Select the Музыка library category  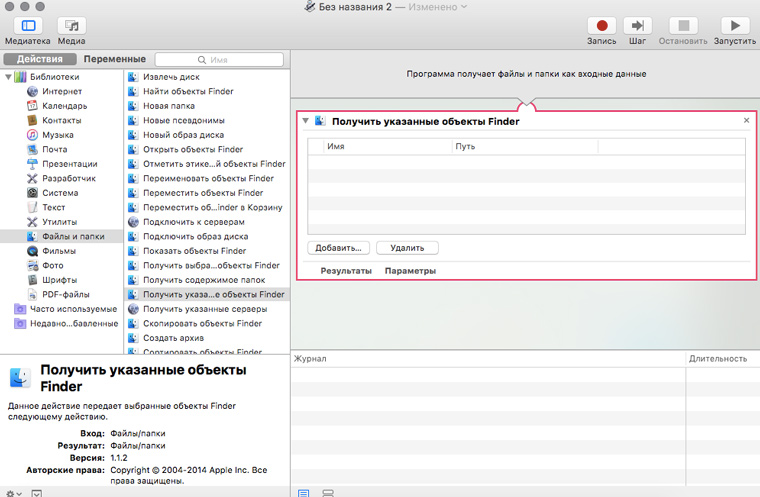pyautogui.click(x=58, y=135)
